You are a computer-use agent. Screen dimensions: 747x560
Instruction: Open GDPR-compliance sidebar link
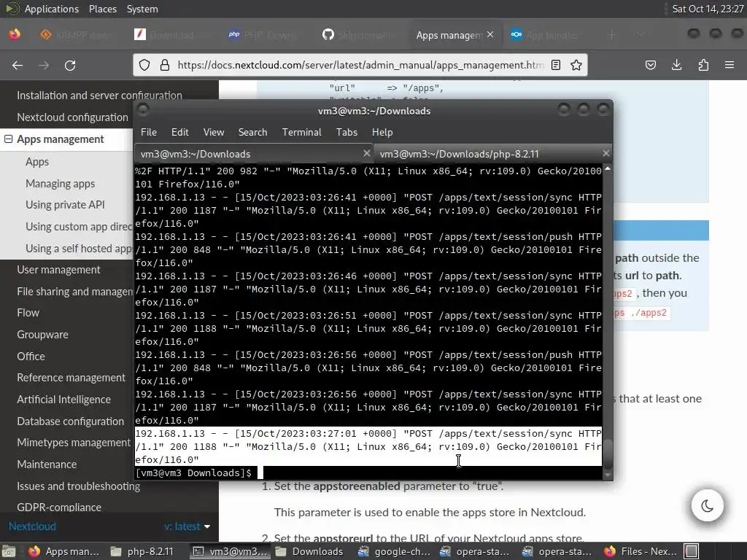click(59, 507)
